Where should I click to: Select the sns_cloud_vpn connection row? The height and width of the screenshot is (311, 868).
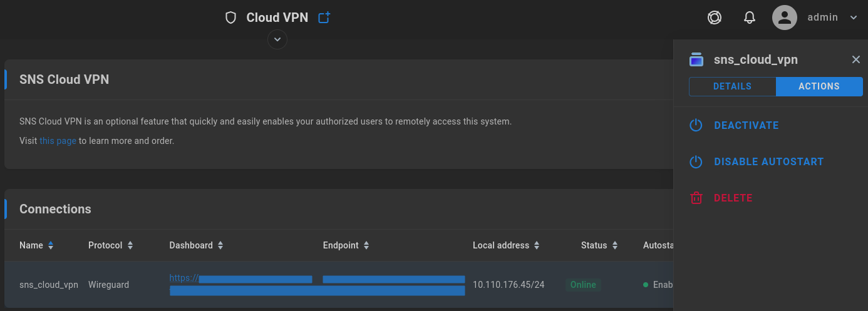[339, 285]
